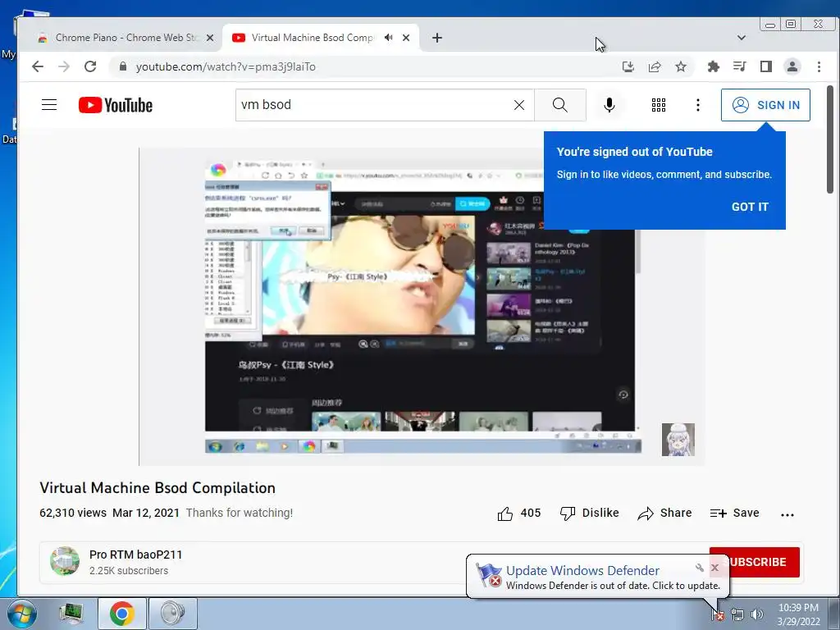Dismiss the popup with GOT IT

(x=750, y=207)
